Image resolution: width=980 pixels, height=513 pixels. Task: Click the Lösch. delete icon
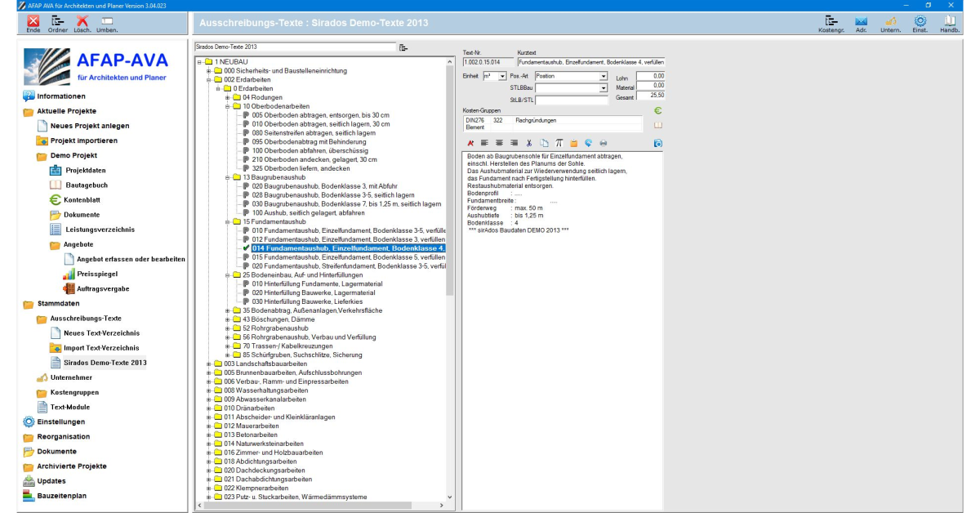pos(82,20)
